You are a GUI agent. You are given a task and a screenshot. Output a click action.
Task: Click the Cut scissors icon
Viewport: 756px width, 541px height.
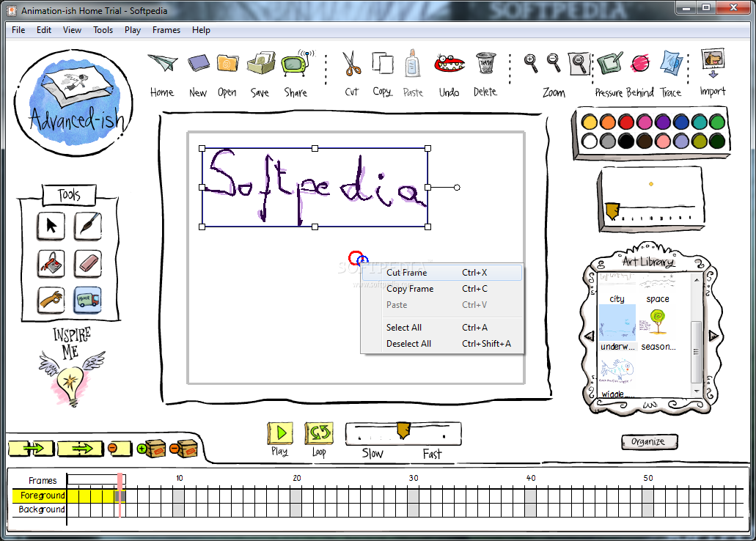pyautogui.click(x=351, y=64)
